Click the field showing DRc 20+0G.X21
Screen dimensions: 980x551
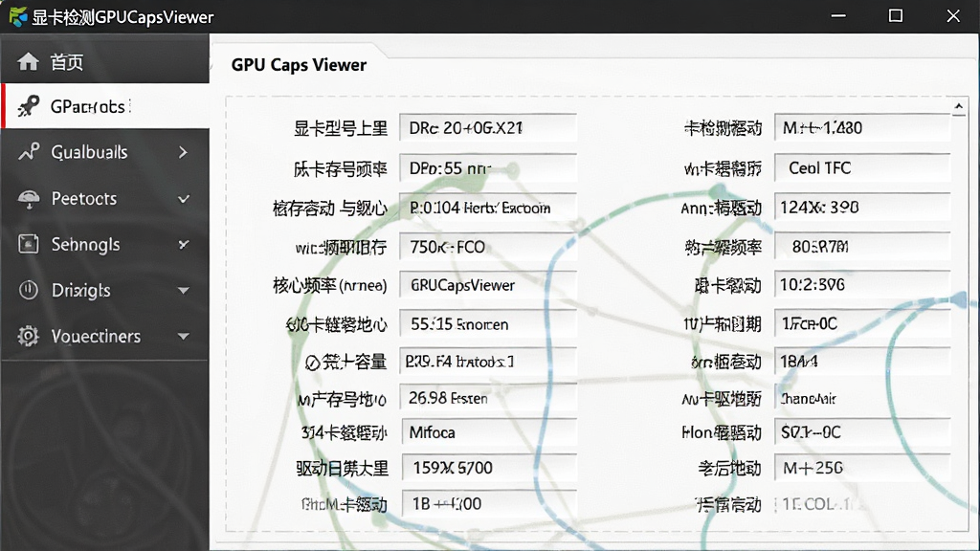tap(487, 128)
